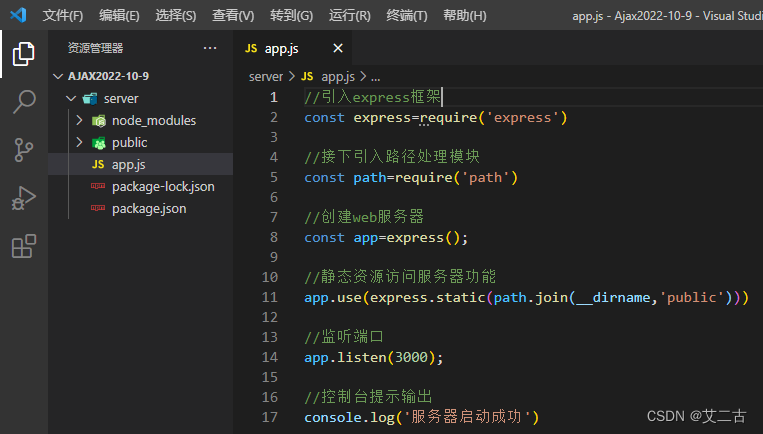Select node_modules folder label in tree
763x434 pixels.
coord(154,121)
